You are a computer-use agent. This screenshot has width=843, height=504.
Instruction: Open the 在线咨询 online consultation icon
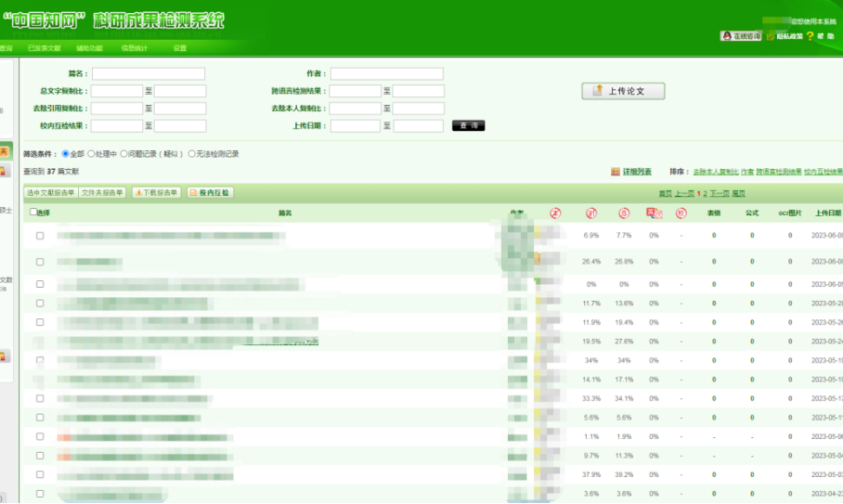[x=741, y=36]
